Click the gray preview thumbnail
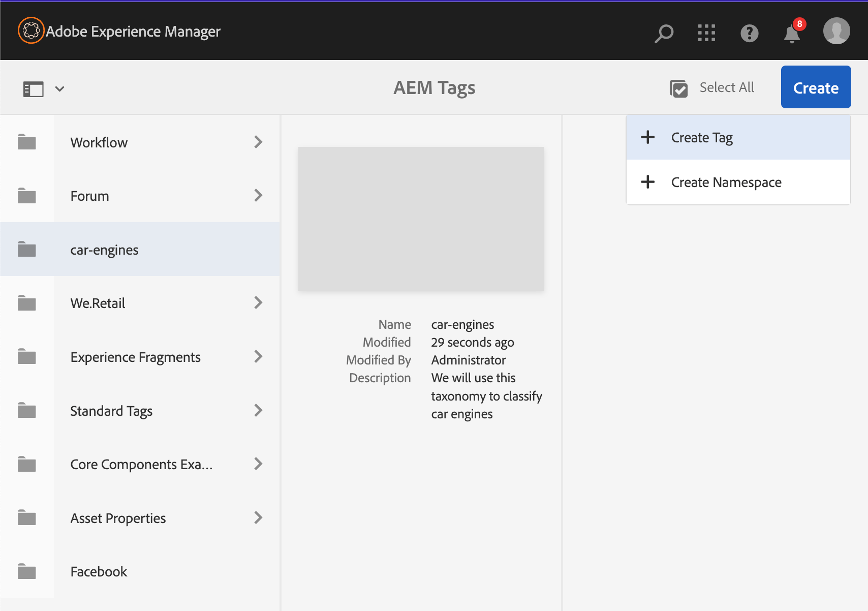 [x=421, y=219]
